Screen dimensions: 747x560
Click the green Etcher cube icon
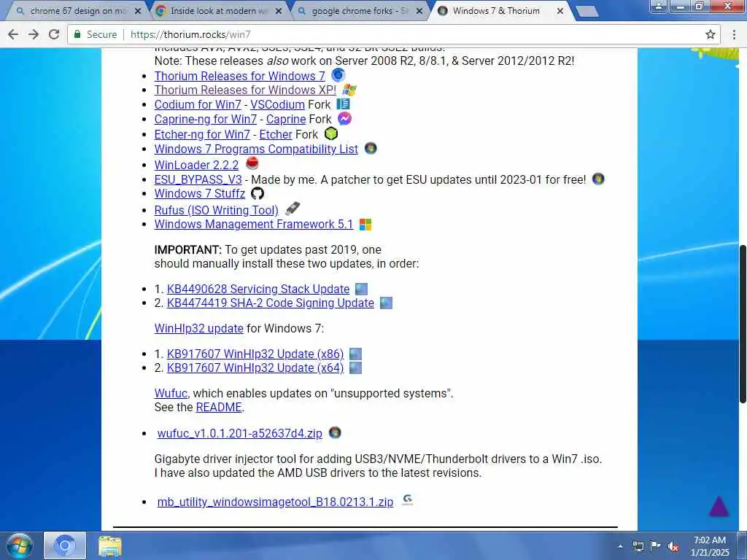pos(331,134)
